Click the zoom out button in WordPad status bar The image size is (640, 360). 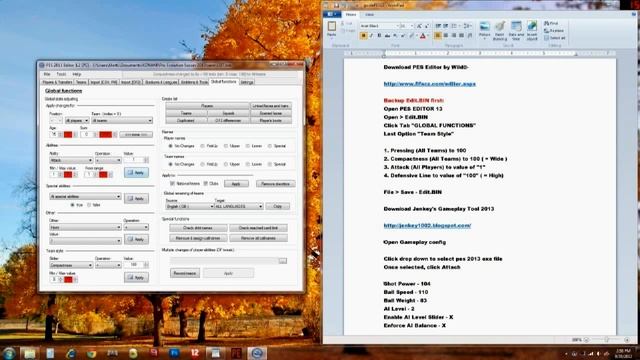pos(587,340)
